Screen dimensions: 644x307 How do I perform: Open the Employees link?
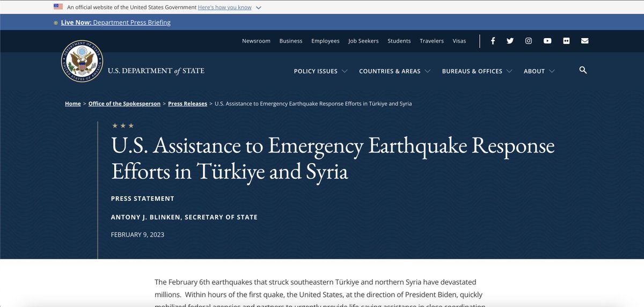[x=325, y=41]
